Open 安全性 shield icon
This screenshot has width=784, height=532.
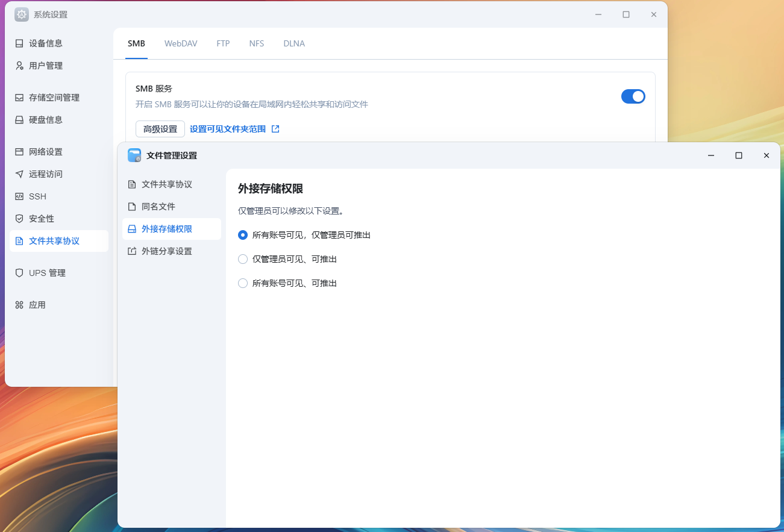pos(19,219)
